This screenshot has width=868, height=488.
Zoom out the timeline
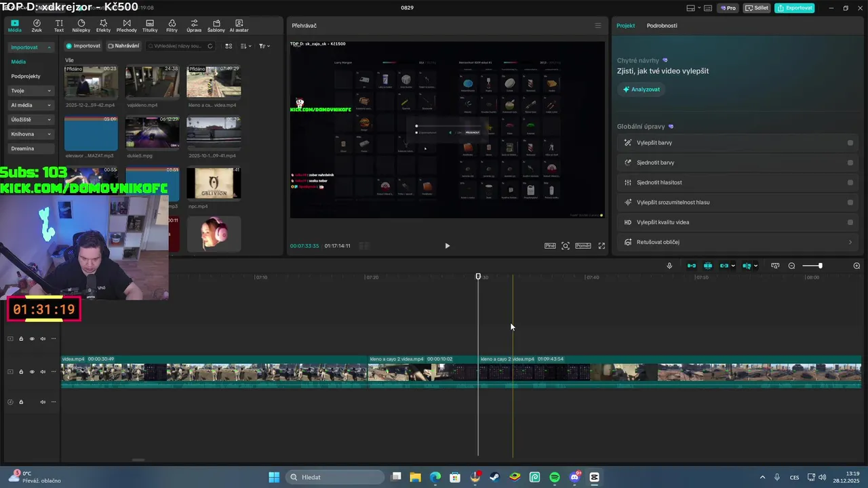(791, 266)
